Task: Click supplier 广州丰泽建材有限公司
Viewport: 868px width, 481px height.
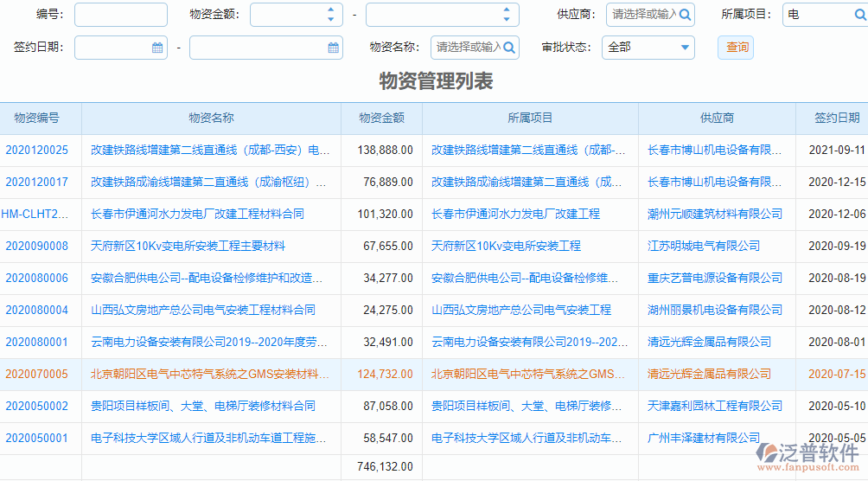Action: click(x=704, y=439)
